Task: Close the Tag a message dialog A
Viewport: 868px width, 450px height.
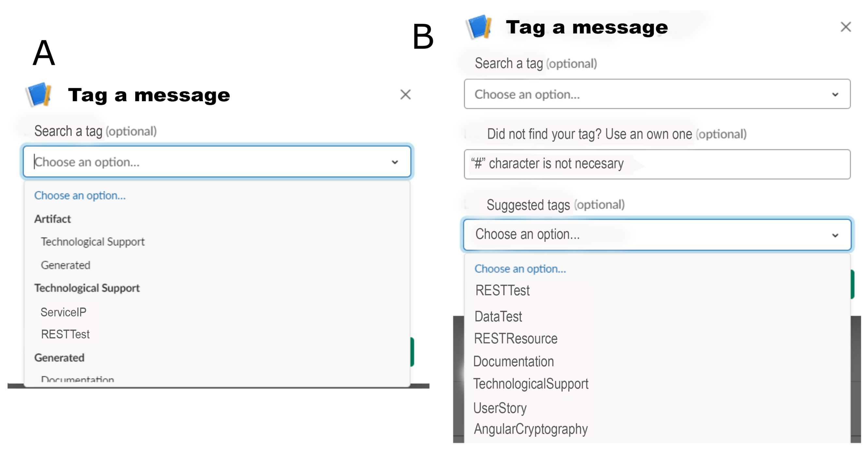Action: pyautogui.click(x=405, y=95)
